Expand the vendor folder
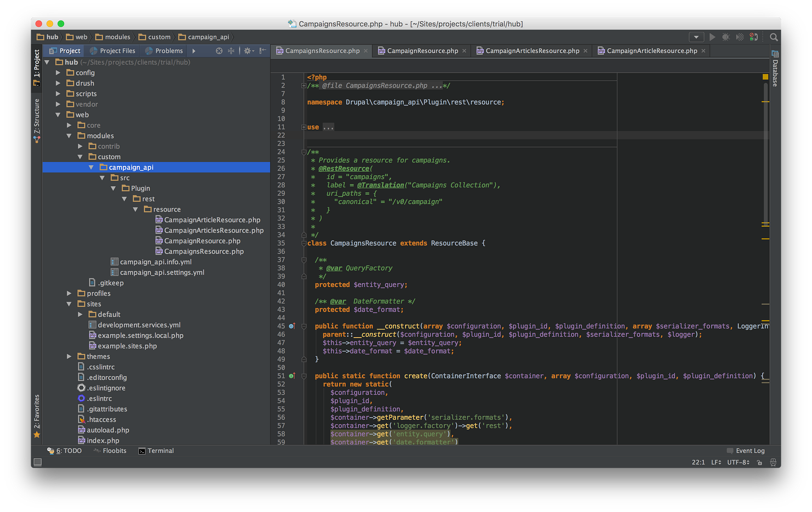Screen dimensions: 812x512 click(58, 104)
